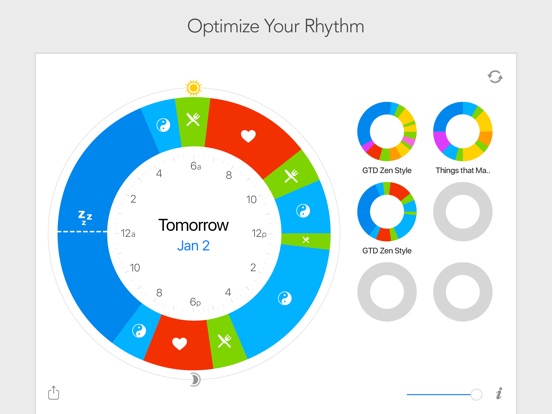Tap the Zzz sleep segment icon
This screenshot has width=552, height=414.
click(85, 217)
